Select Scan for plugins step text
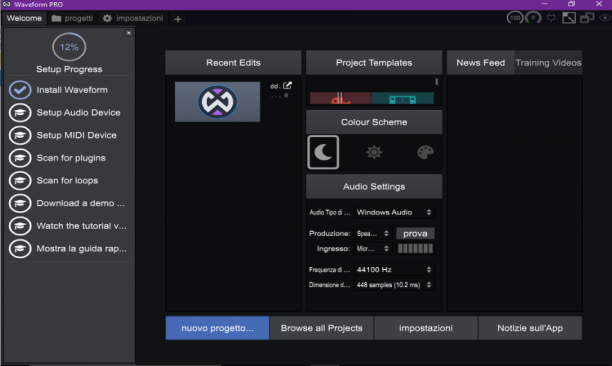Image resolution: width=612 pixels, height=366 pixels. (x=71, y=158)
